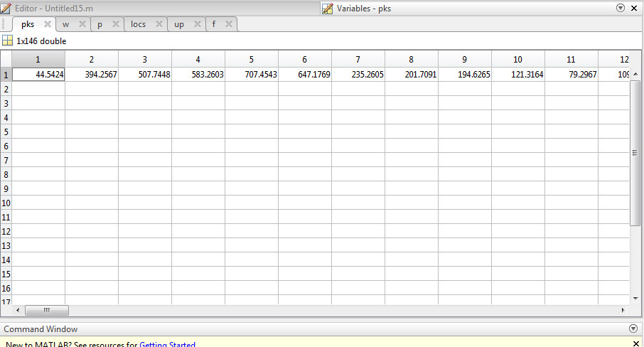The width and height of the screenshot is (644, 347).
Task: Close the w variable tab
Action: (x=82, y=24)
